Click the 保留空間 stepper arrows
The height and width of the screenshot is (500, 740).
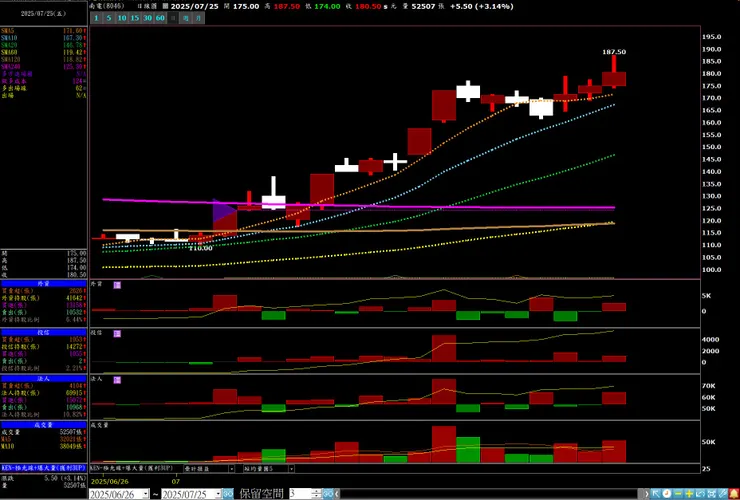(x=317, y=494)
